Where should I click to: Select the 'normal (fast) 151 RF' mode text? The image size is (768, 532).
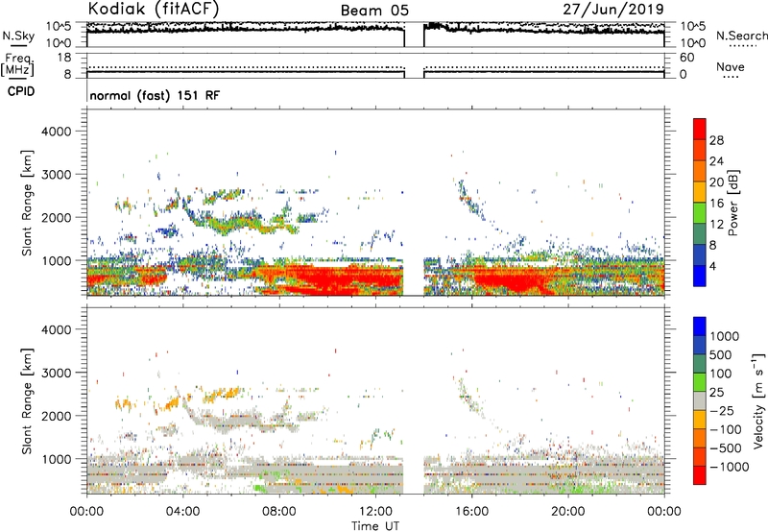point(155,95)
